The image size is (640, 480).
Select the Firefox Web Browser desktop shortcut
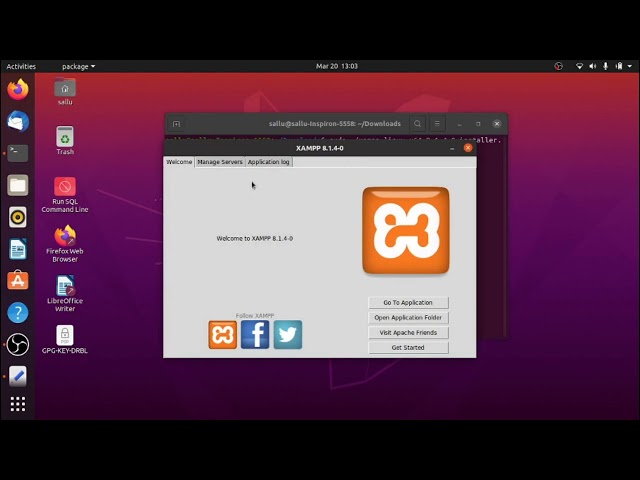pyautogui.click(x=65, y=244)
